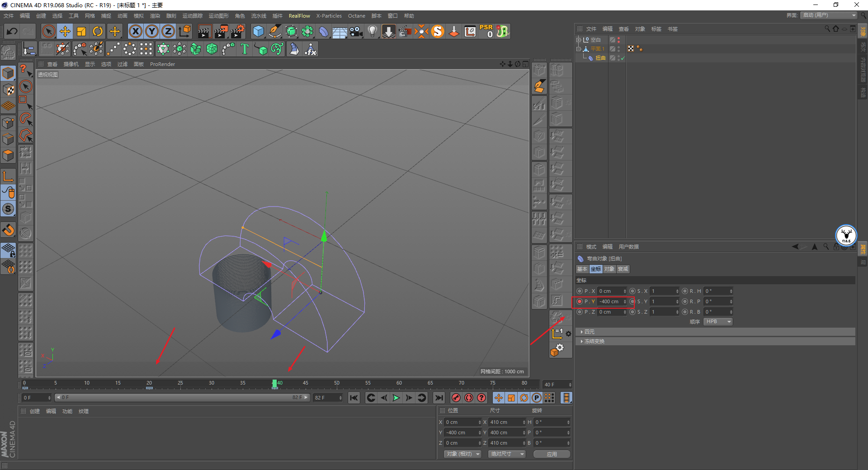Screen dimensions: 868x470
Task: Click the Enable Snap magnet icon
Action: pyautogui.click(x=8, y=230)
